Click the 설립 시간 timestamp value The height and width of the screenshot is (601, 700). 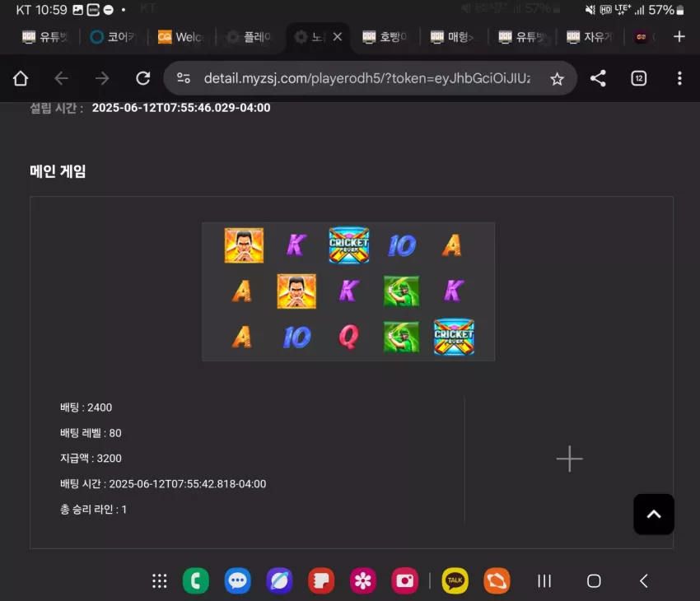pos(181,108)
